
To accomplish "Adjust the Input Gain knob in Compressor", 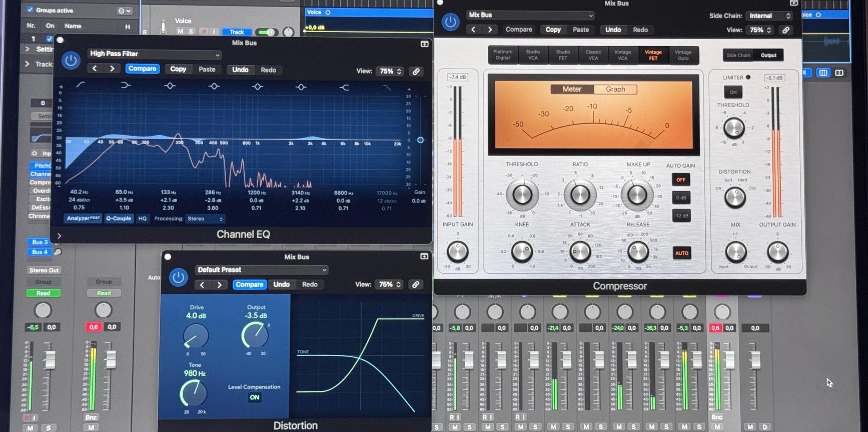I will (458, 251).
